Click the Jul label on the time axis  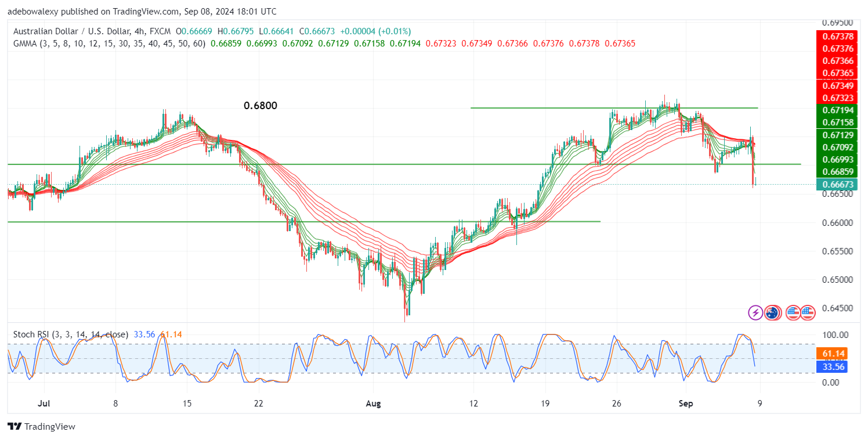click(45, 403)
